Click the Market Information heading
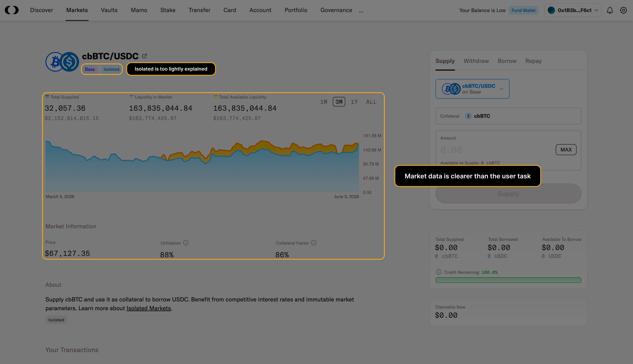The height and width of the screenshot is (364, 633). pos(71,226)
